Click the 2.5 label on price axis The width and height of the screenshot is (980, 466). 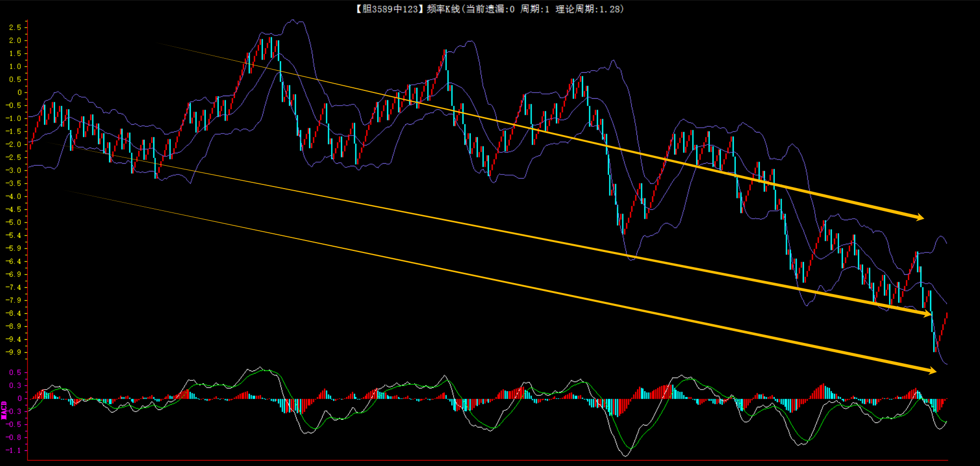coord(15,28)
